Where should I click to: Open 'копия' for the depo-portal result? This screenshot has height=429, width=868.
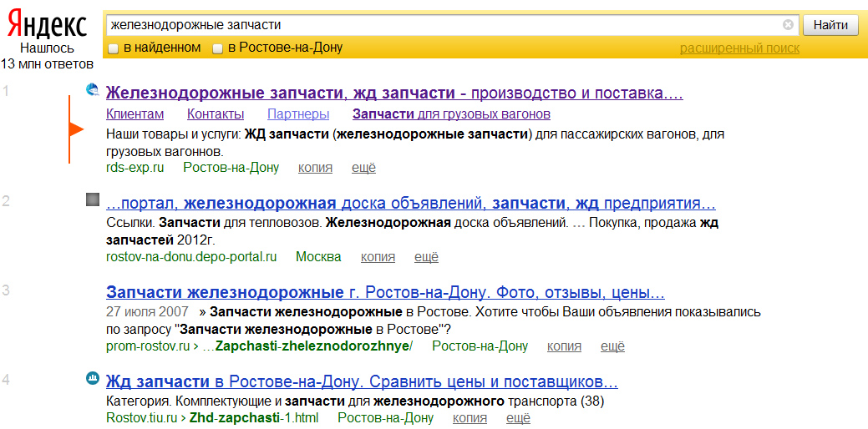pyautogui.click(x=378, y=257)
